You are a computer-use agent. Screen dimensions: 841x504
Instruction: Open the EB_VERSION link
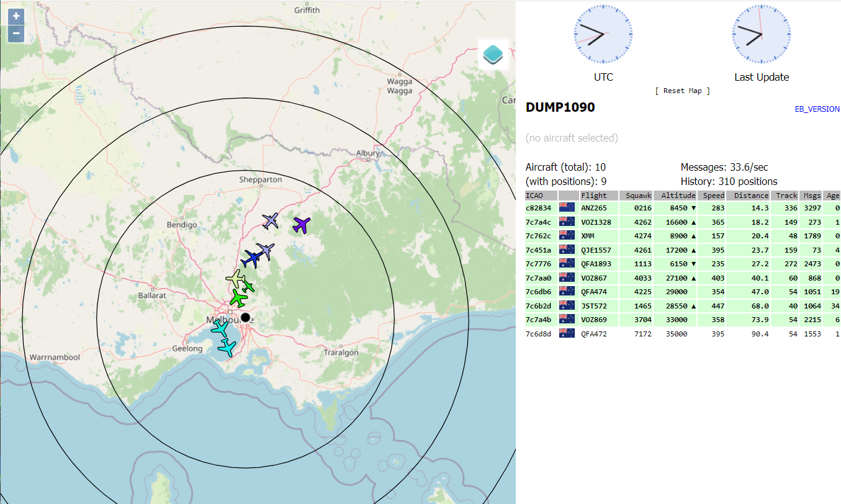(x=817, y=109)
